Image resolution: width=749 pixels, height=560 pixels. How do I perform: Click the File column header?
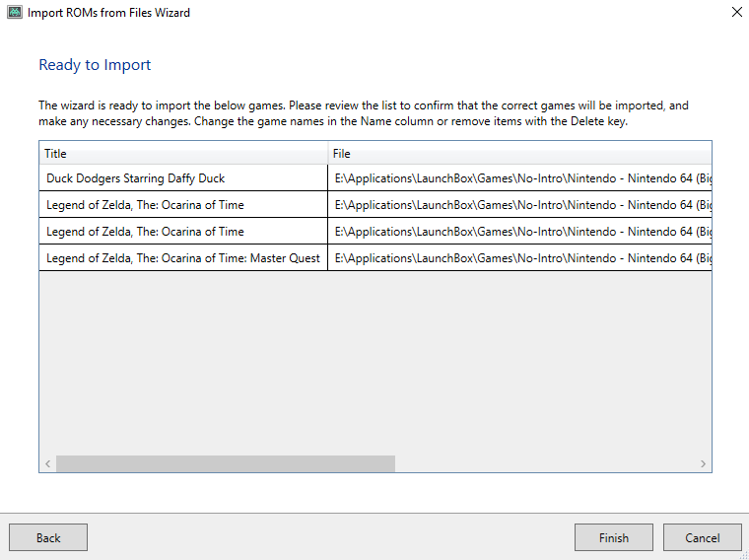519,154
